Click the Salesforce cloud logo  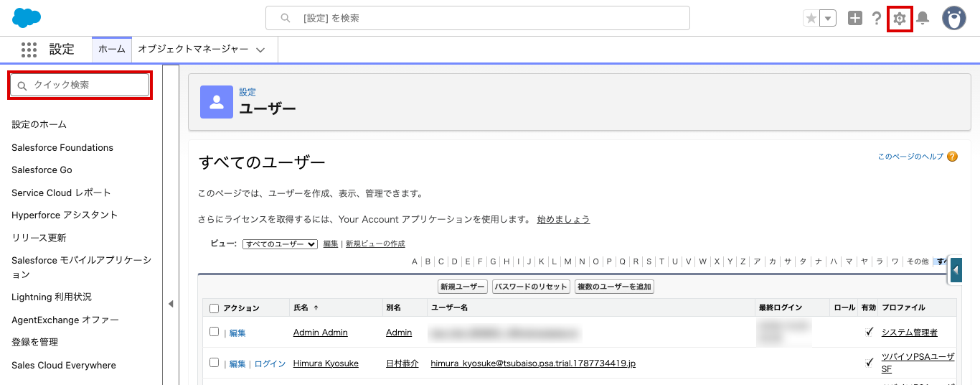pyautogui.click(x=27, y=17)
